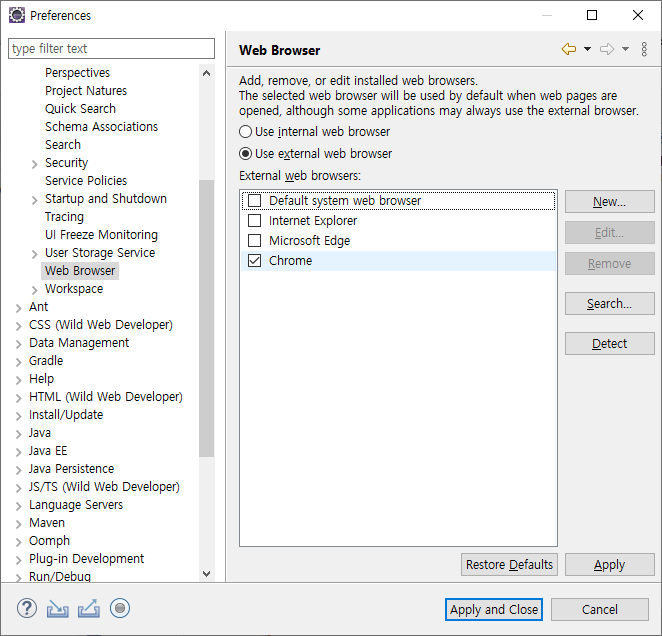
Task: Expand the Security tree node
Action: click(35, 164)
